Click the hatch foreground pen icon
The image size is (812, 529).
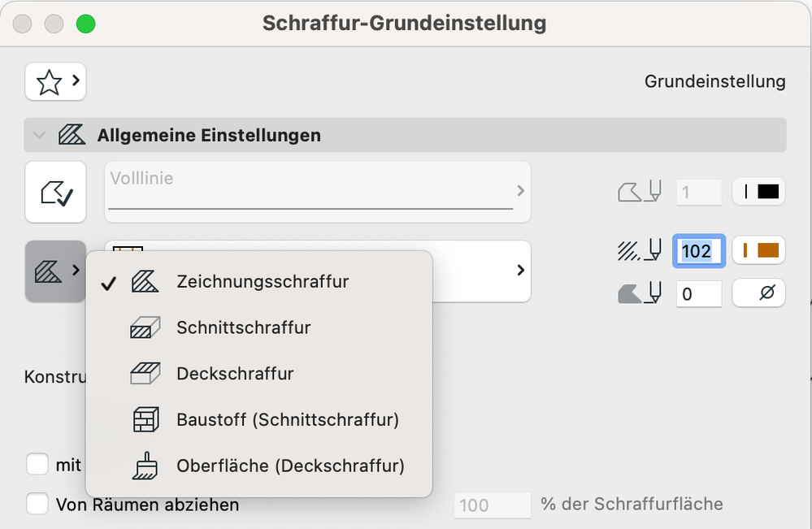point(640,251)
